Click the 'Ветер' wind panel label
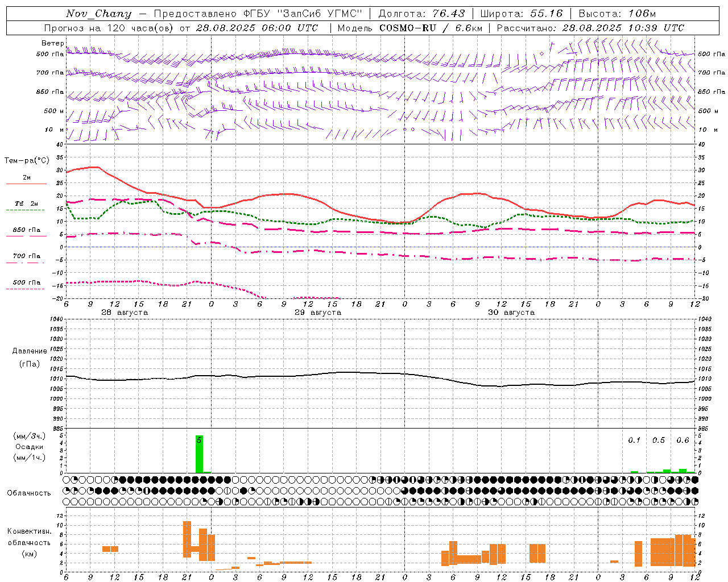Screen dimensions: 728x582 tap(53, 43)
